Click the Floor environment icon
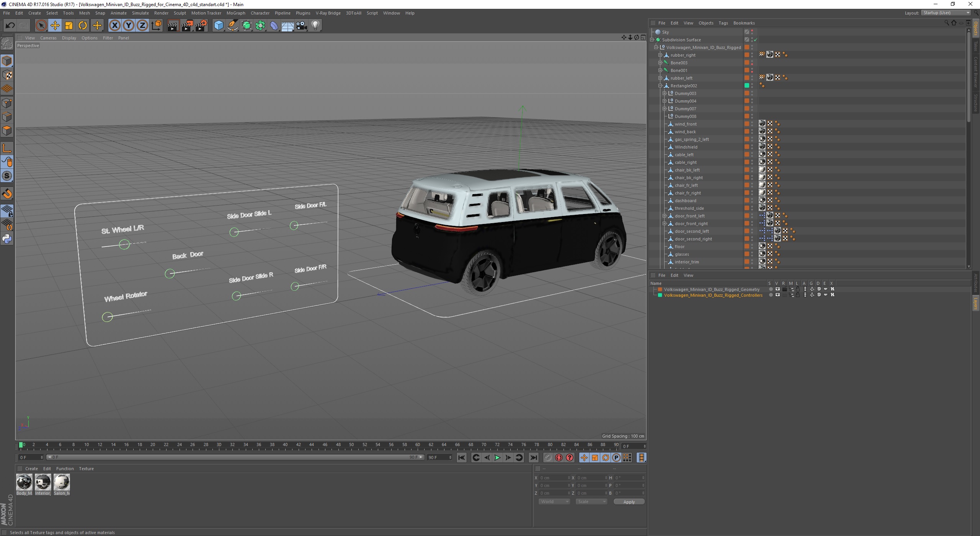This screenshot has width=980, height=536. (x=288, y=26)
